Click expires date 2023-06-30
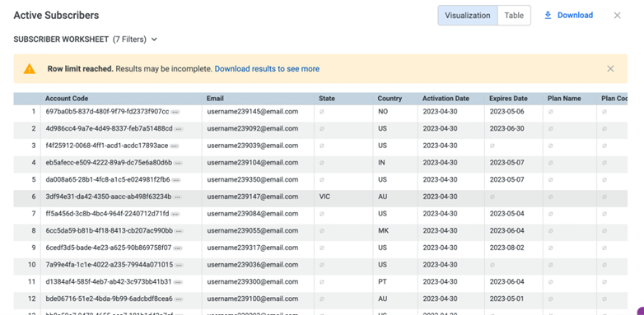Viewport: 644px width, 315px height. [x=506, y=128]
